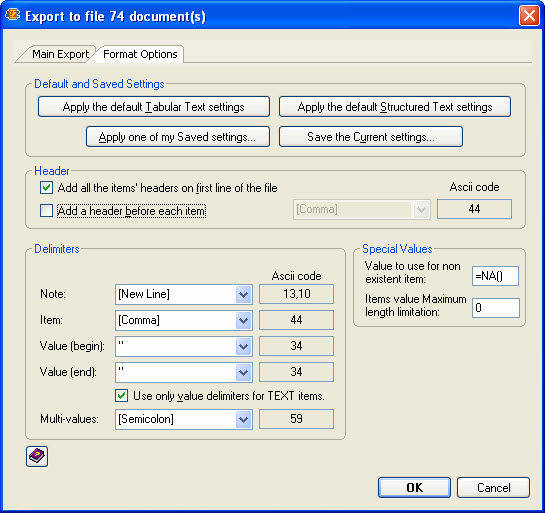Image resolution: width=545 pixels, height=513 pixels.
Task: Apply the default Structured Text settings
Action: click(x=395, y=107)
